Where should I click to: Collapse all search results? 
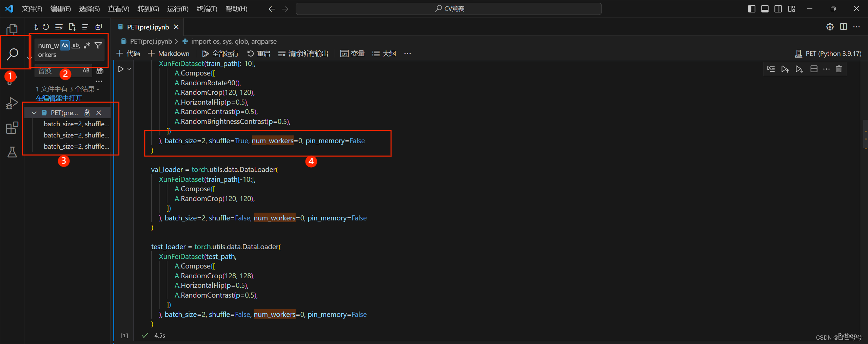point(99,27)
